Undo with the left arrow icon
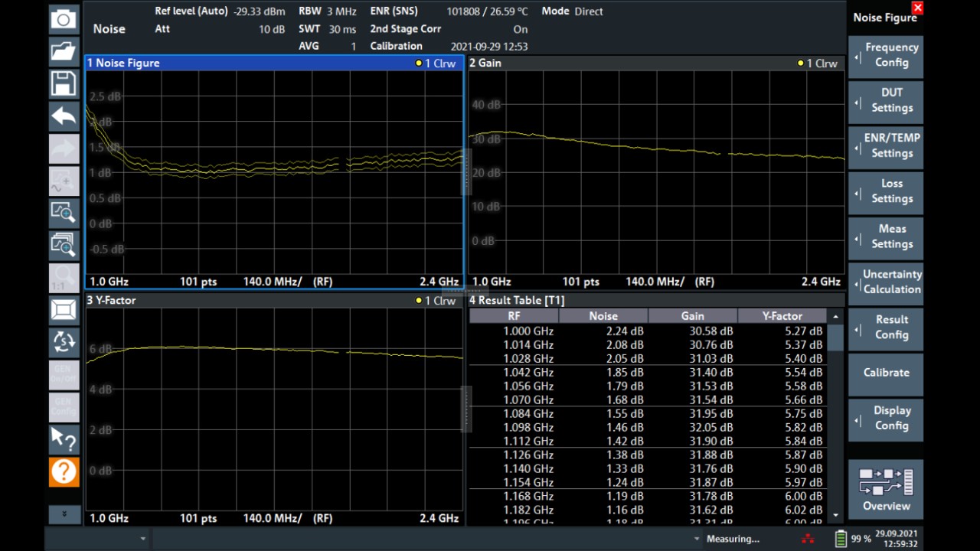The image size is (980, 551). (x=64, y=116)
